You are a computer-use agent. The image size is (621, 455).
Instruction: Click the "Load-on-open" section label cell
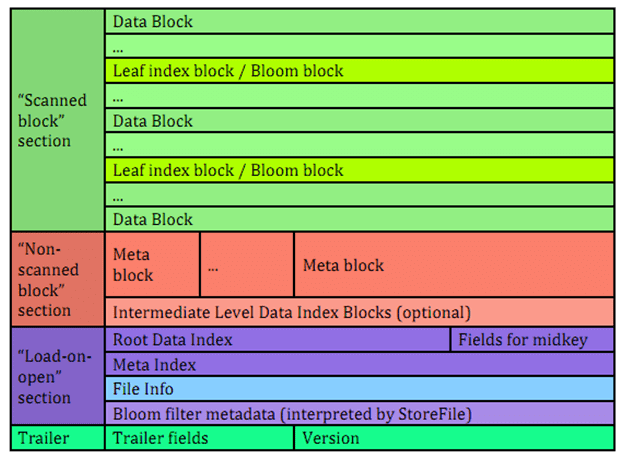click(x=57, y=375)
